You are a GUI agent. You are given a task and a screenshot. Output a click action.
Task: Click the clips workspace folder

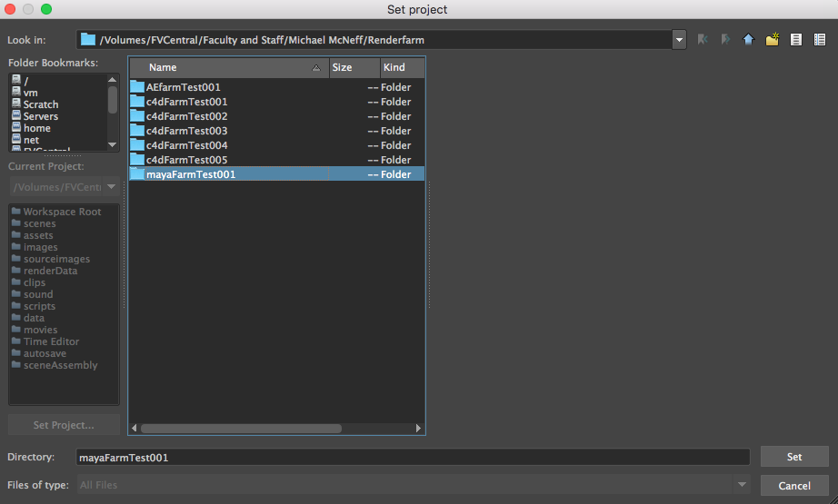(x=29, y=282)
